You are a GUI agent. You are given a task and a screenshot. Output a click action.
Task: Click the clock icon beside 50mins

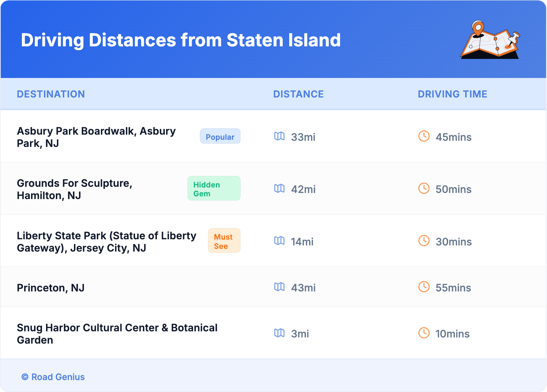[424, 189]
